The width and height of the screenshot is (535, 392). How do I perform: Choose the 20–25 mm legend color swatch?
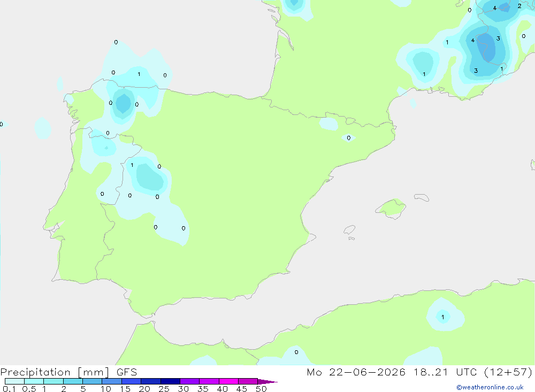(151, 381)
